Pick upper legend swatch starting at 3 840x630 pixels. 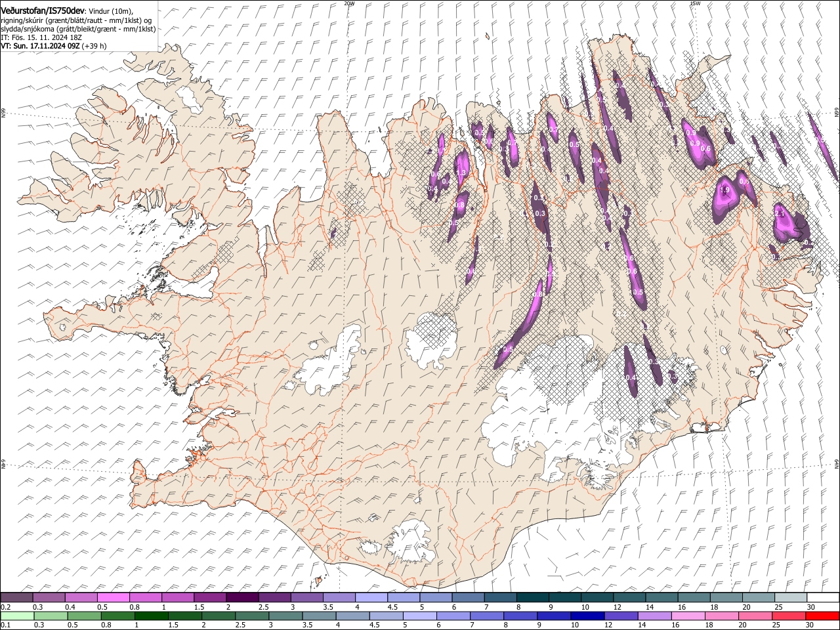coord(306,598)
